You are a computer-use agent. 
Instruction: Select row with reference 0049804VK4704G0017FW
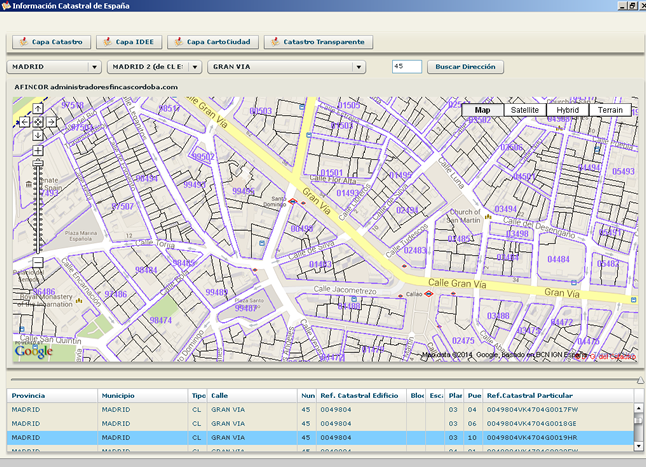[x=320, y=410]
